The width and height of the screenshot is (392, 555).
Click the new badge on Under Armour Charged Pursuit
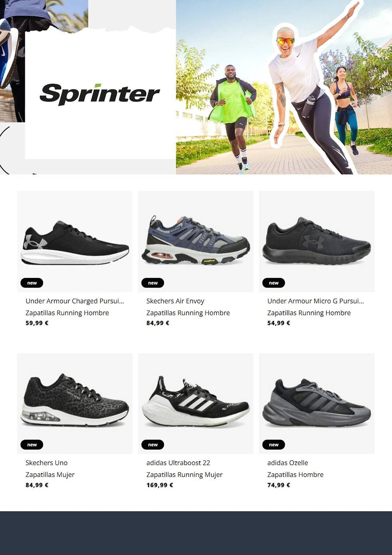[32, 283]
